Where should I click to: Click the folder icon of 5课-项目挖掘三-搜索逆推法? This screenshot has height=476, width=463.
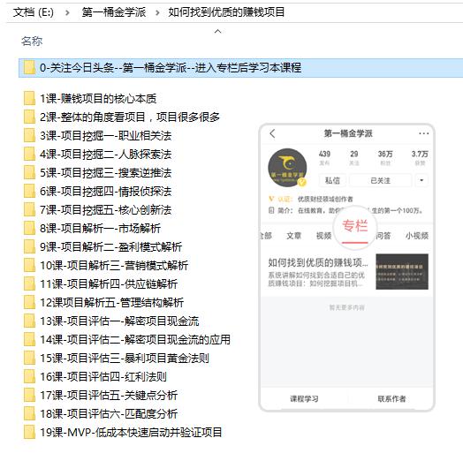click(x=29, y=173)
